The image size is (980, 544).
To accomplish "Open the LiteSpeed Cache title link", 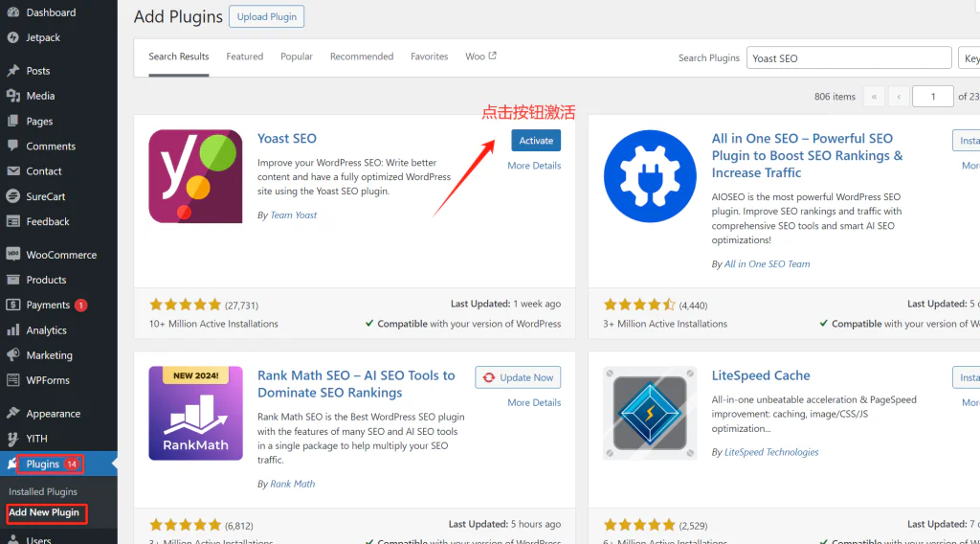I will pyautogui.click(x=761, y=375).
